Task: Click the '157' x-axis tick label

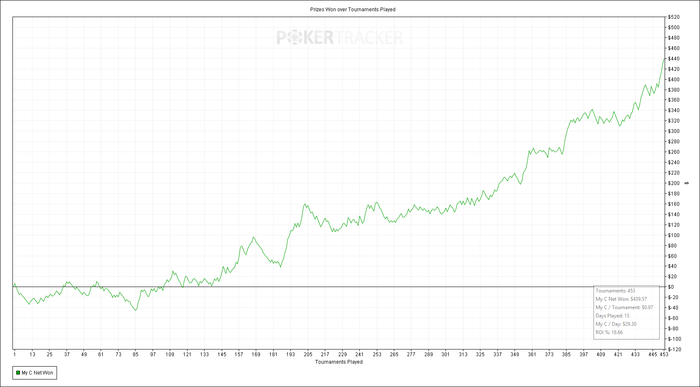Action: pos(238,354)
